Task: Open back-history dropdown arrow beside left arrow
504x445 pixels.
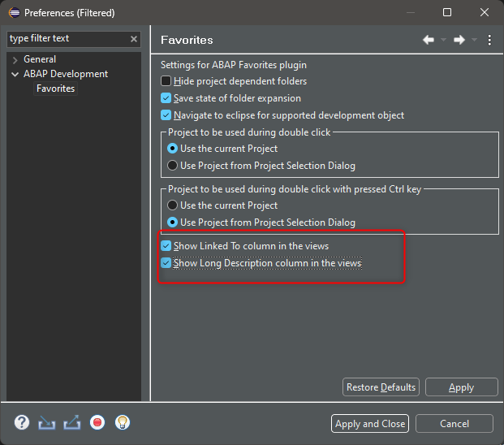Action: pos(443,40)
